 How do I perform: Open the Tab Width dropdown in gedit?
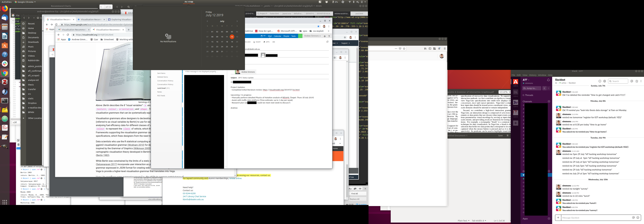point(479,221)
